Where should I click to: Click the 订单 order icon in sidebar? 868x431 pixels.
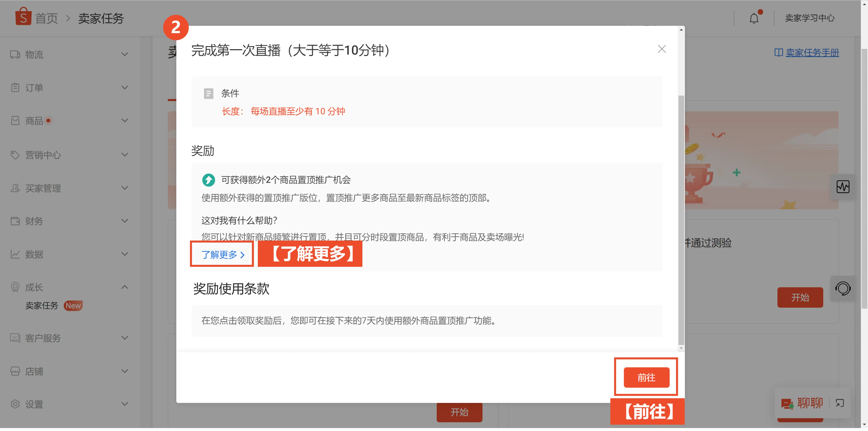(15, 87)
